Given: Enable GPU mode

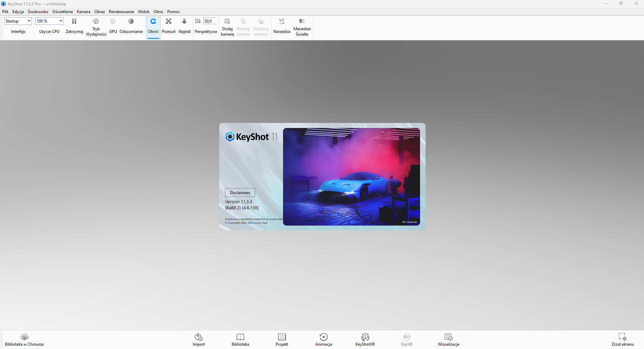Looking at the screenshot, I should pyautogui.click(x=113, y=21).
